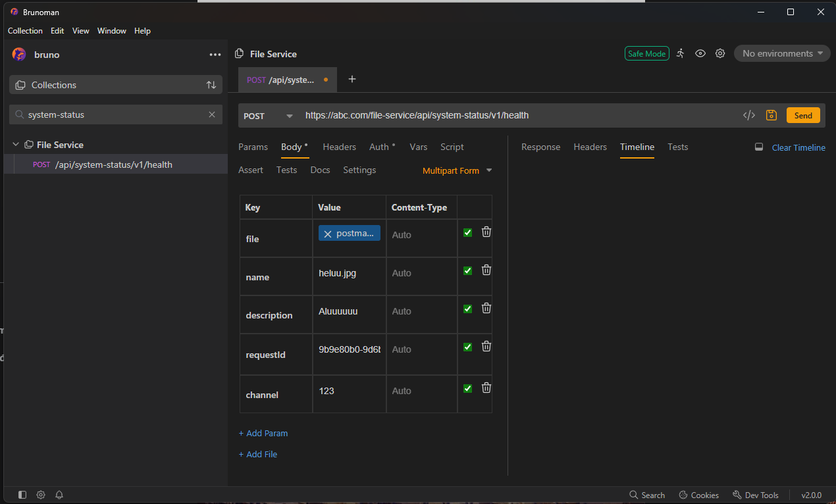This screenshot has width=836, height=504.
Task: Open notifications bell in status bar
Action: coord(59,495)
